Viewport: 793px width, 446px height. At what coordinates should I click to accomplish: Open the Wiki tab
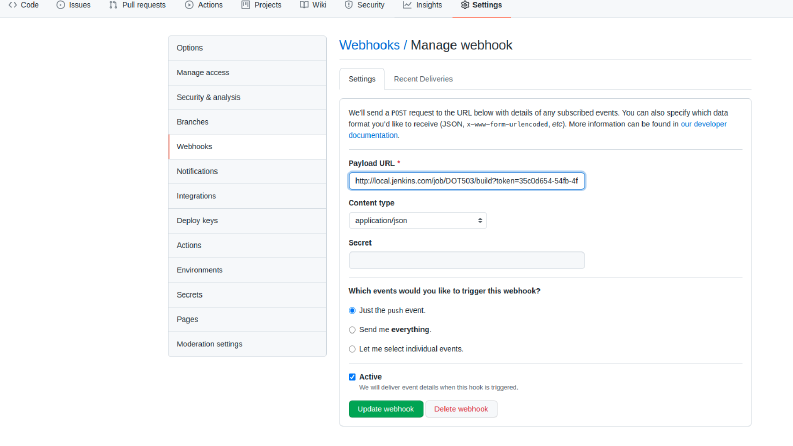tap(313, 5)
